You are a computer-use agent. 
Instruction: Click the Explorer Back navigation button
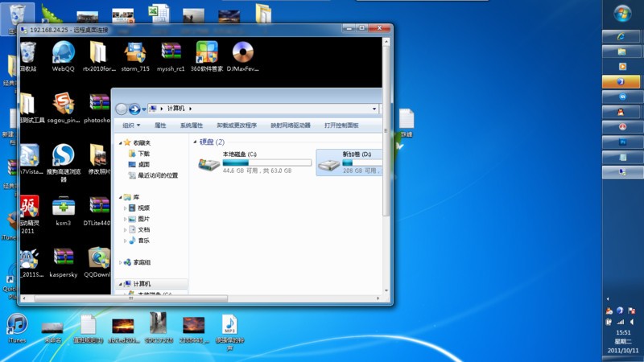[x=122, y=109]
